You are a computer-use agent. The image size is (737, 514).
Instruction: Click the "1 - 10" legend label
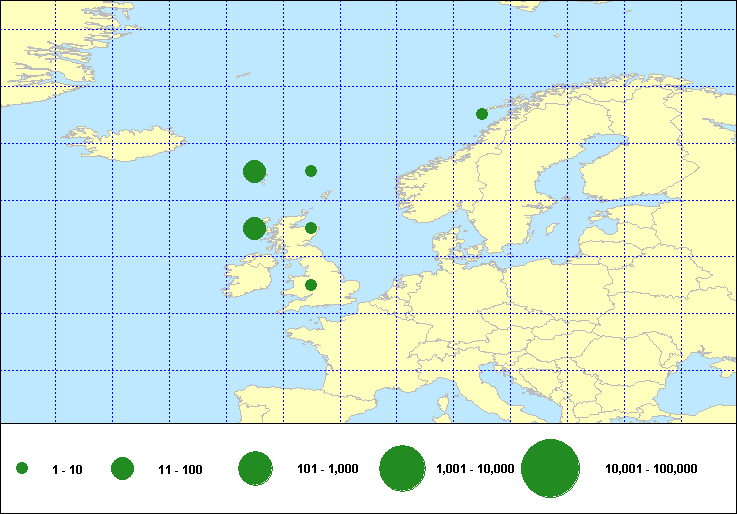pos(67,469)
